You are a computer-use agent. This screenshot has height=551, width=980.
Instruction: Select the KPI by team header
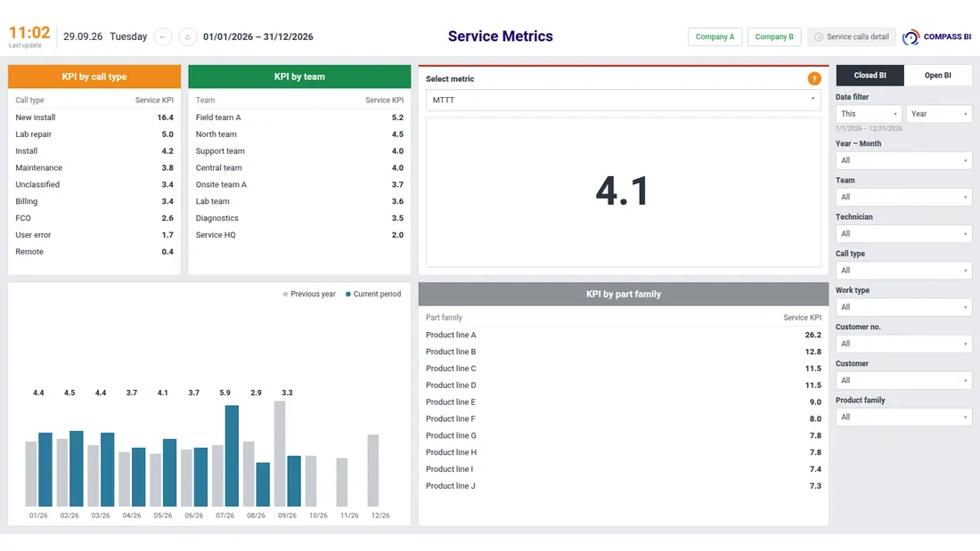tap(299, 77)
